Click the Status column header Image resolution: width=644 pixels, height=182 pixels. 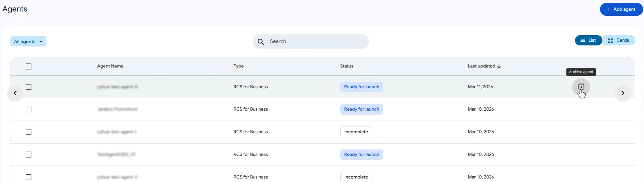(x=347, y=66)
